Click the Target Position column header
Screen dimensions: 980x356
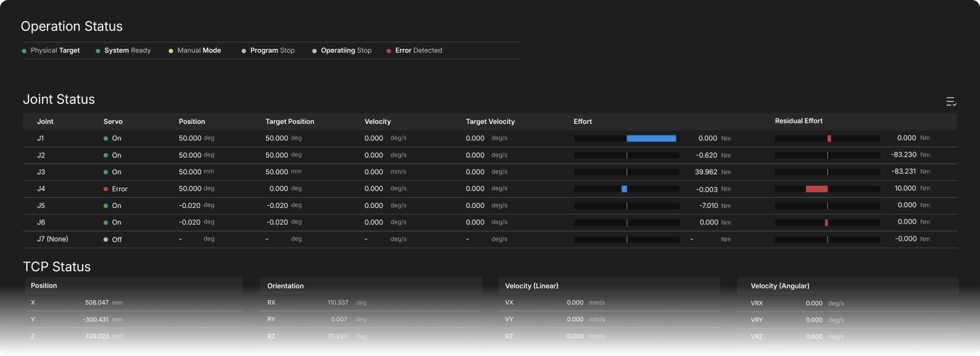[x=290, y=121]
